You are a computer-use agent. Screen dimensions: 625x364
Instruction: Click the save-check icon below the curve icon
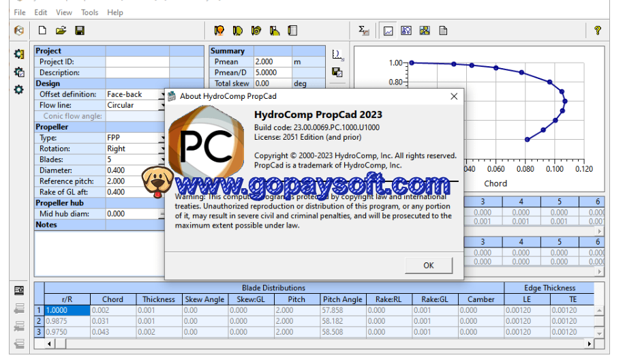pos(337,72)
